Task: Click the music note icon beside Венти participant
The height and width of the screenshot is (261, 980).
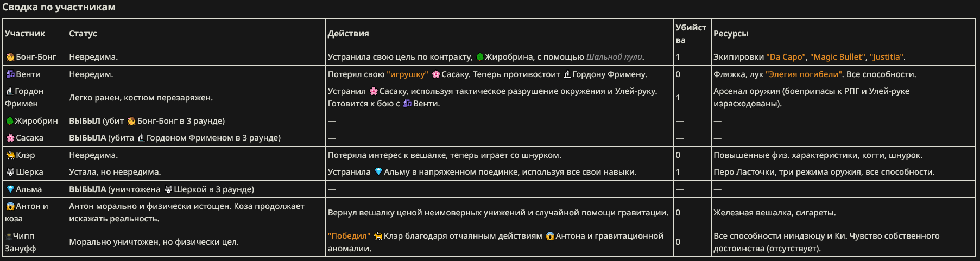Action: click(10, 74)
